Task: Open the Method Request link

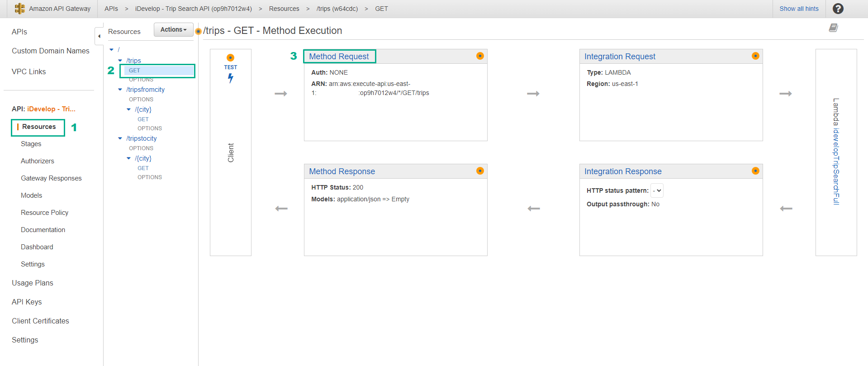Action: 339,57
